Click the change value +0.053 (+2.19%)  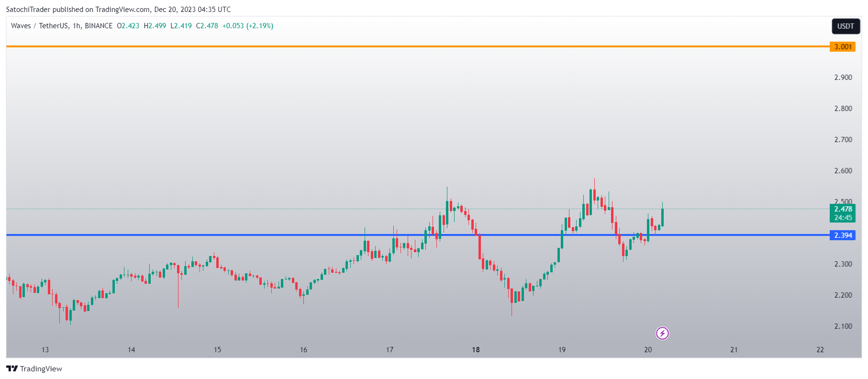pyautogui.click(x=248, y=26)
